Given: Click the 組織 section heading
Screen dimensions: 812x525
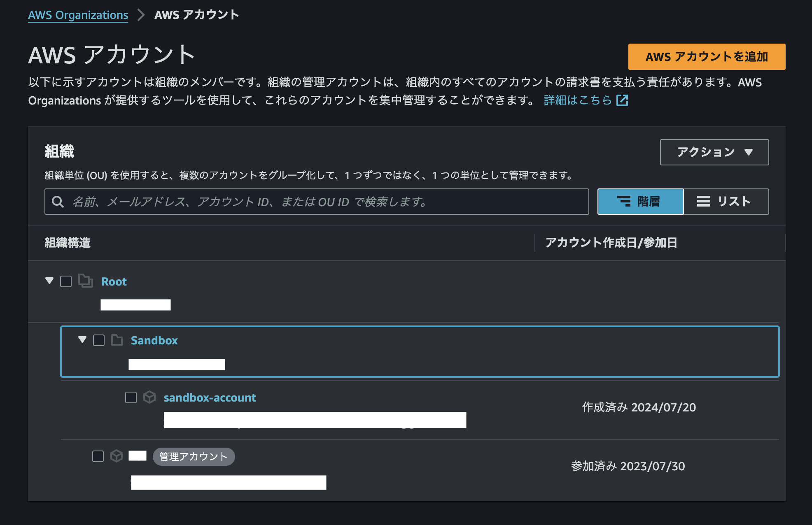Looking at the screenshot, I should tap(59, 151).
